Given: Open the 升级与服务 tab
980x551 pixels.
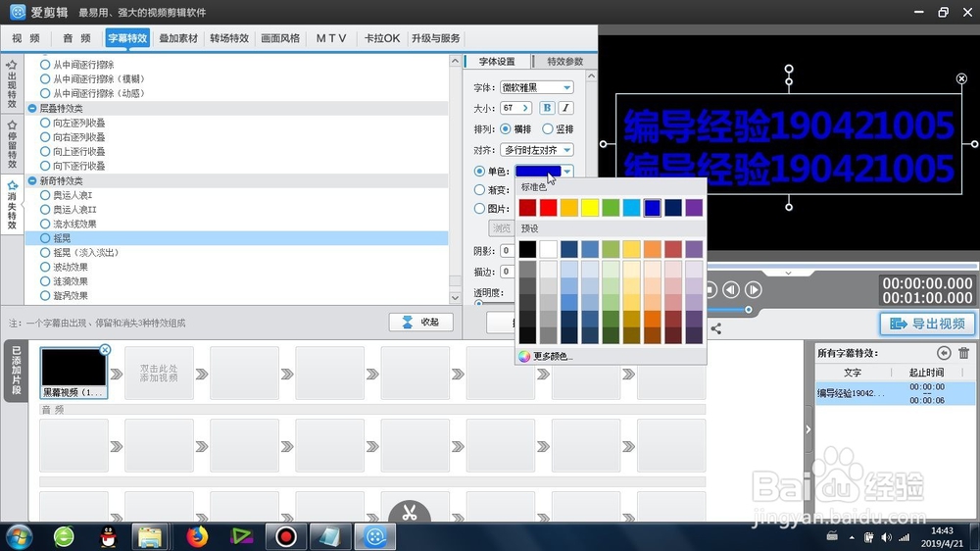Looking at the screenshot, I should point(436,38).
